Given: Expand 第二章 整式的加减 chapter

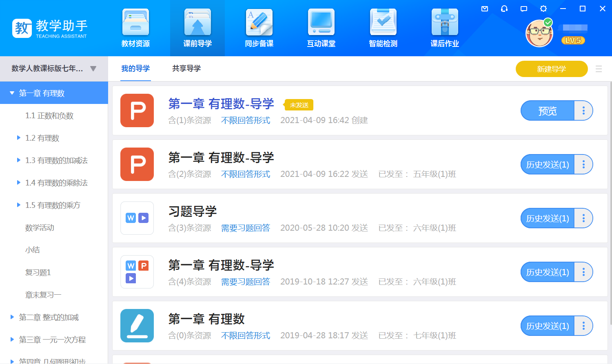Looking at the screenshot, I should coord(12,317).
